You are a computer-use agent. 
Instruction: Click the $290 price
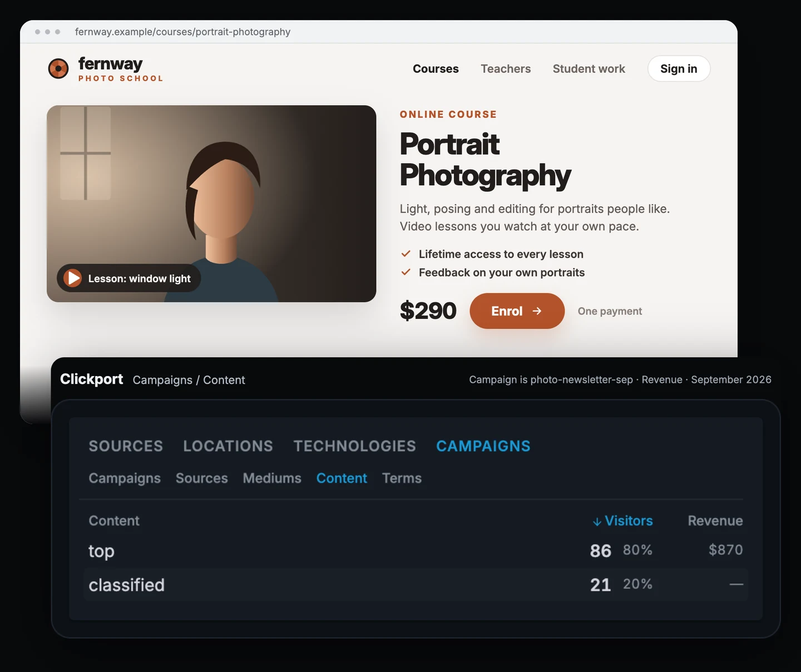click(x=428, y=311)
